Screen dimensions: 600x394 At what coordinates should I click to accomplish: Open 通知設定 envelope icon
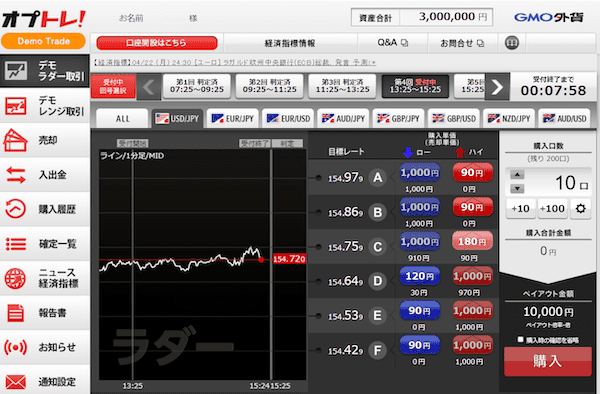15,382
